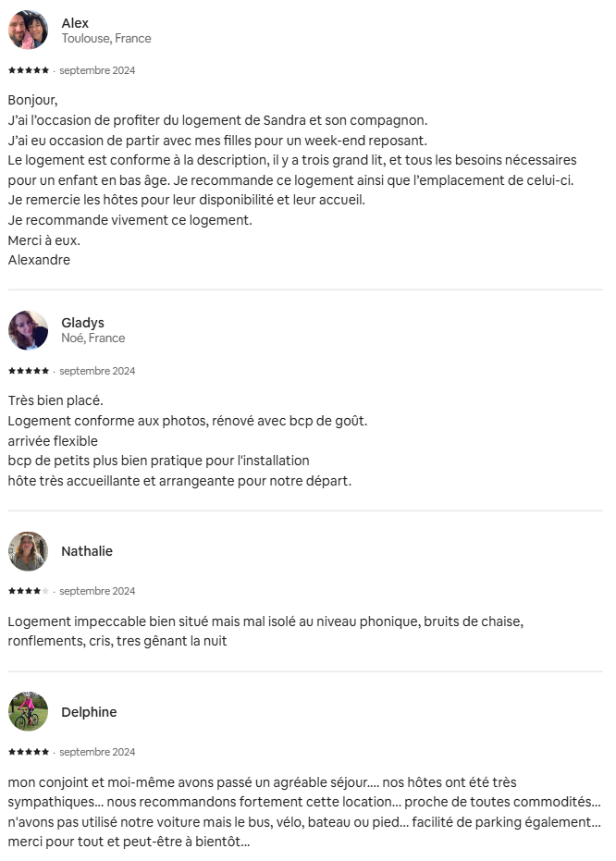Open Delphine's cyclist profile avatar
The width and height of the screenshot is (616, 861).
[x=28, y=712]
